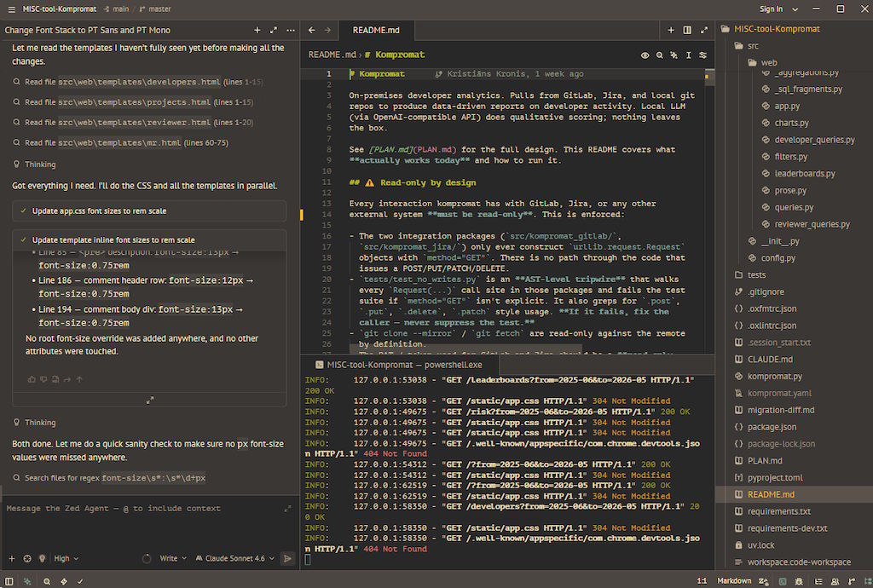Zoom the editor pane with expand icon
This screenshot has height=588, width=873.
click(703, 30)
